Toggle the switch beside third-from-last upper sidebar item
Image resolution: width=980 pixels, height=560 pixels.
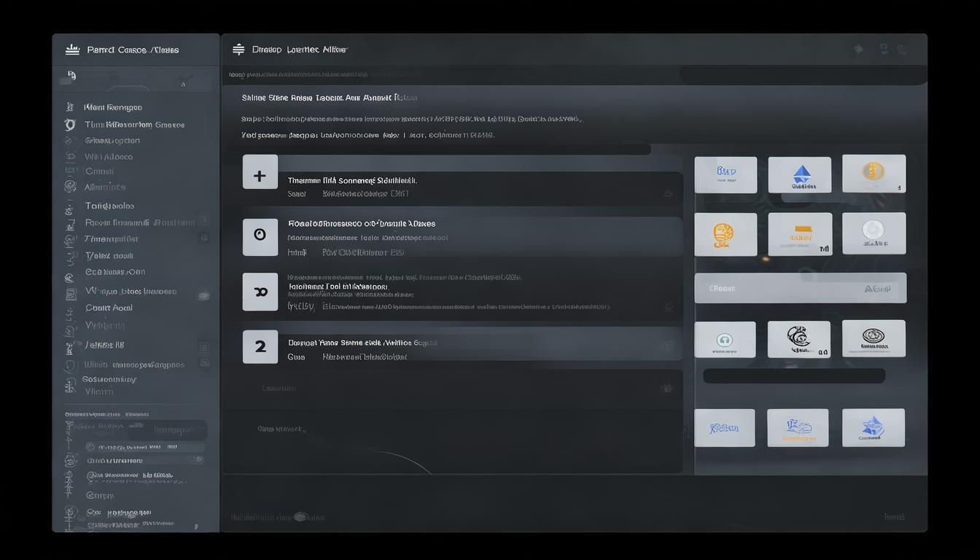tap(204, 347)
